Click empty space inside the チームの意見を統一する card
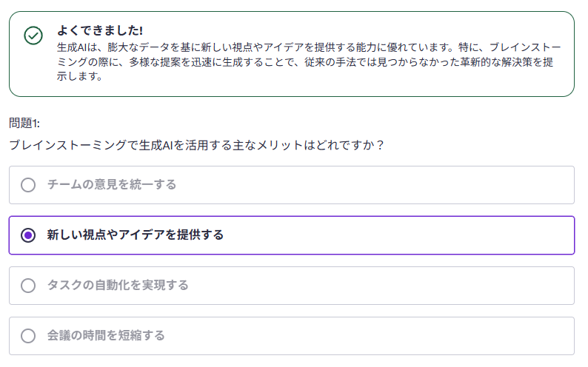This screenshot has height=367, width=588. click(x=375, y=185)
